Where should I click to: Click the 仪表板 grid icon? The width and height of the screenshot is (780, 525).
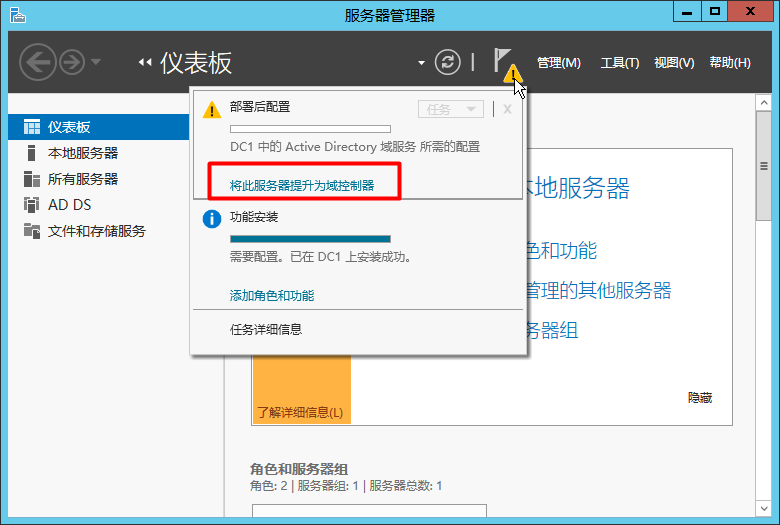point(32,127)
